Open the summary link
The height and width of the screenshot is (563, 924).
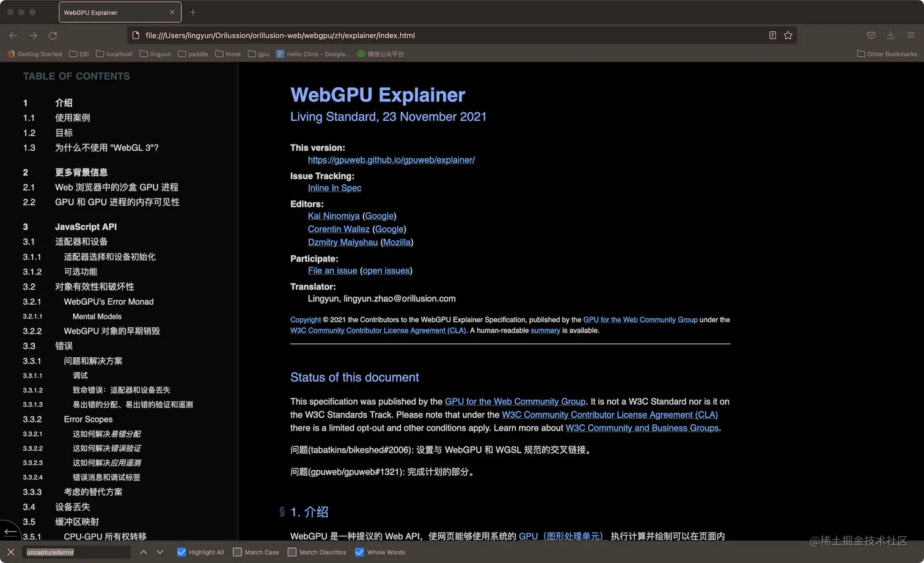tap(545, 330)
